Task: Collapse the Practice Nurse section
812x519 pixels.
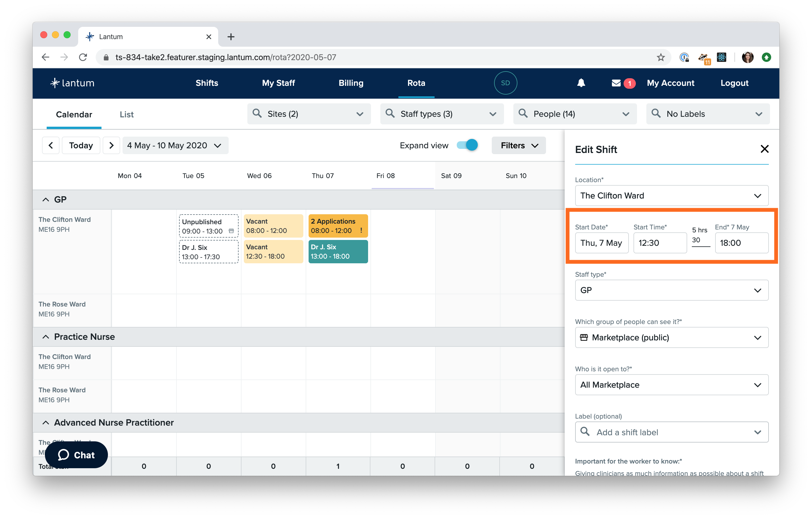Action: click(x=46, y=337)
